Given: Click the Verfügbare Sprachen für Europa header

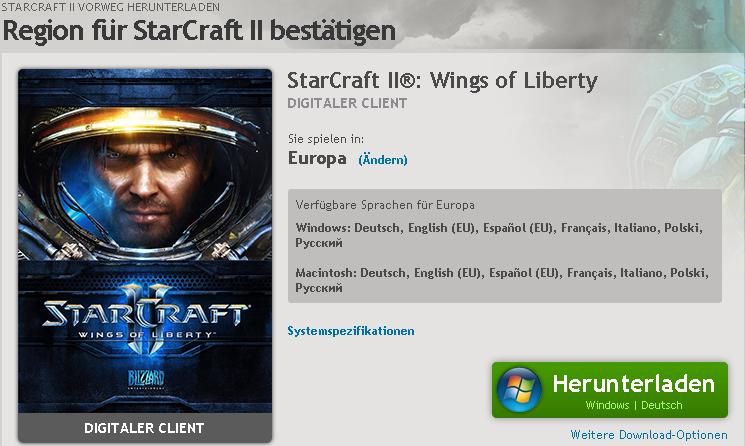Looking at the screenshot, I should coord(385,205).
